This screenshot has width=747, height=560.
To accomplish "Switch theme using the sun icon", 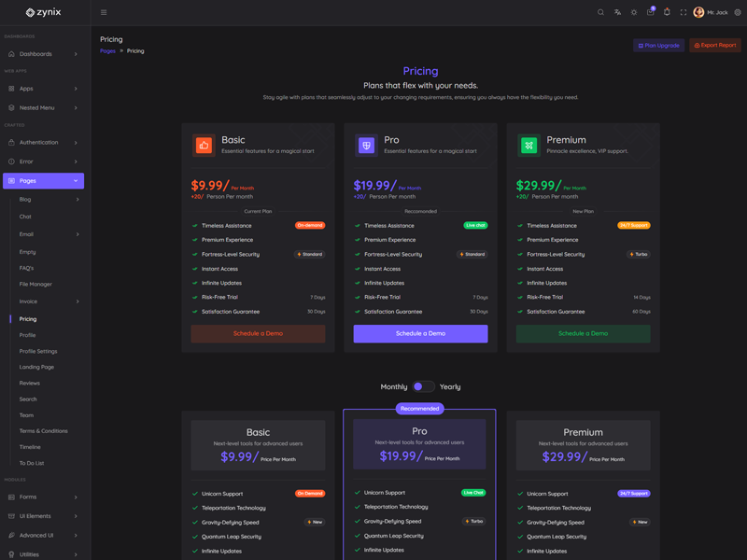I will tap(634, 12).
